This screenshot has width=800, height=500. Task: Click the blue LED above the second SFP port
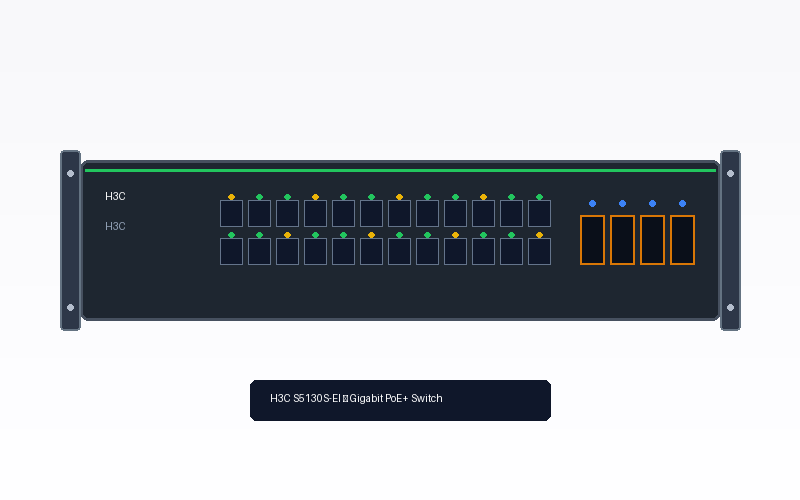pos(622,204)
